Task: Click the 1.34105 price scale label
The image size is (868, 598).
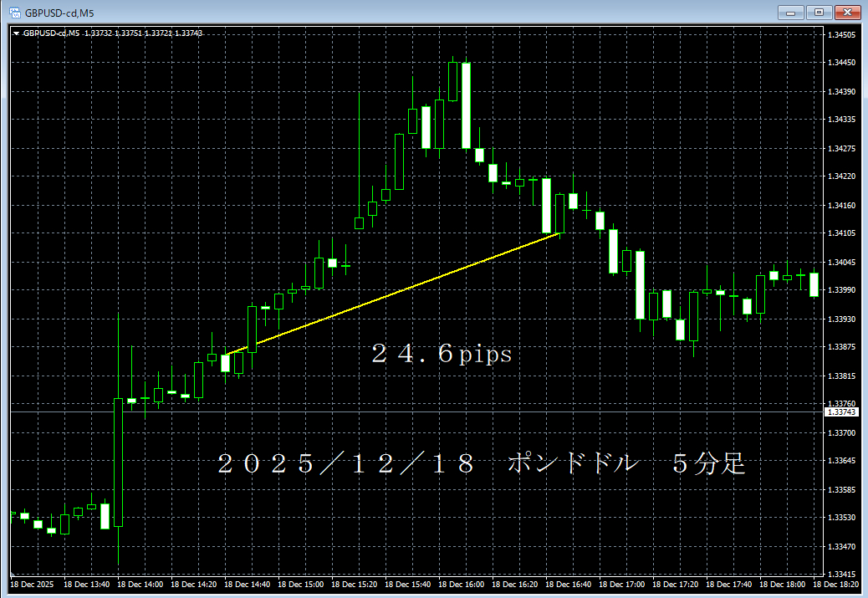Action: (841, 233)
